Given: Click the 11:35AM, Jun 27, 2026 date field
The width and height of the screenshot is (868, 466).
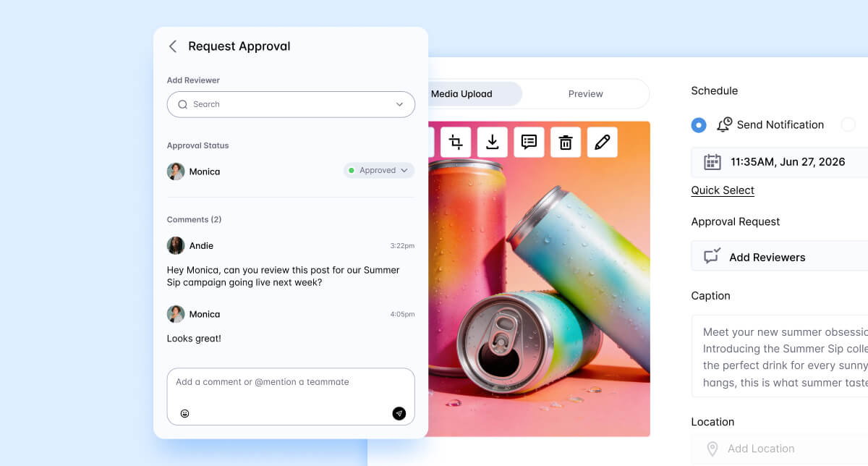Looking at the screenshot, I should point(780,162).
